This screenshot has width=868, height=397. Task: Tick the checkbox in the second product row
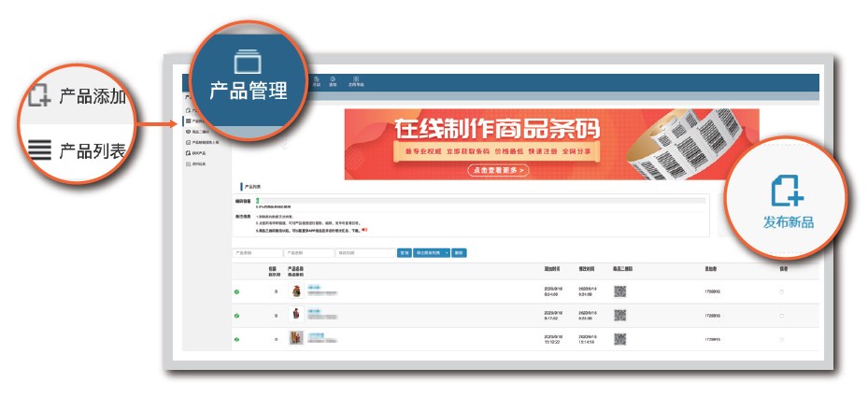[x=782, y=316]
